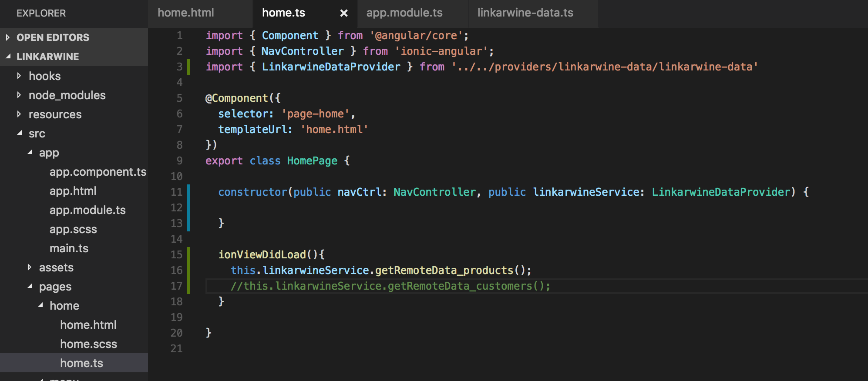
Task: Select the hooks folder label
Action: click(x=44, y=76)
